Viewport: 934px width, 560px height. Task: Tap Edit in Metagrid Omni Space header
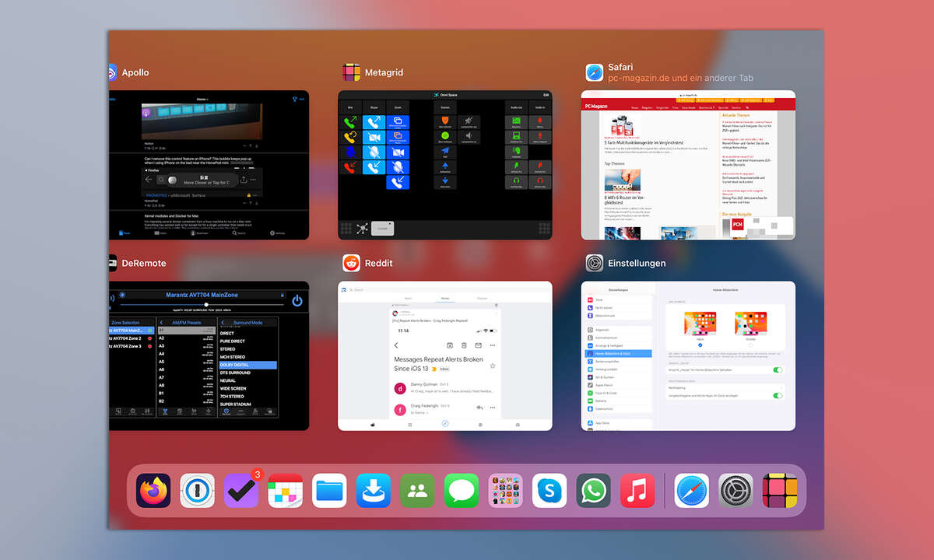click(546, 95)
